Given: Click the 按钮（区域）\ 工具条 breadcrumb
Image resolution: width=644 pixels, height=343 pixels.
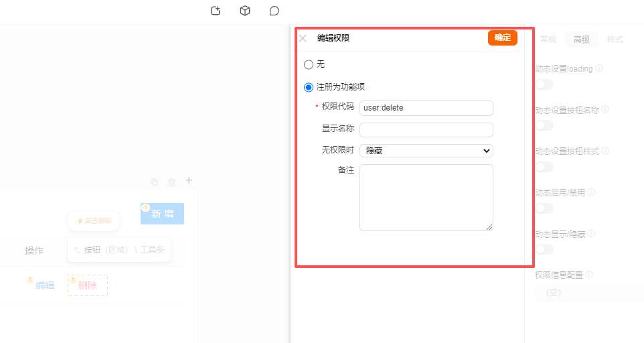Looking at the screenshot, I should point(119,250).
